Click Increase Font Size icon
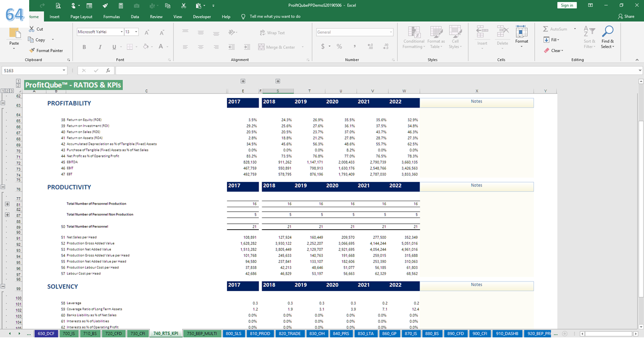 click(147, 32)
